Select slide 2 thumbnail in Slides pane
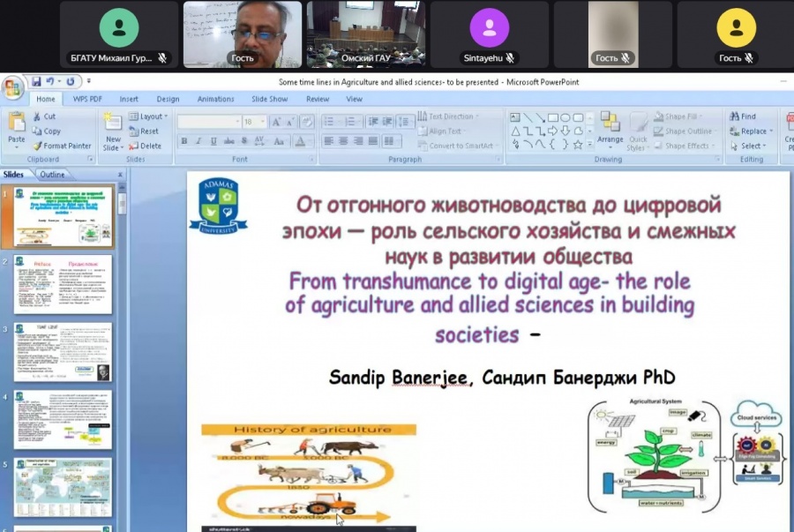This screenshot has height=532, width=794. click(x=63, y=284)
